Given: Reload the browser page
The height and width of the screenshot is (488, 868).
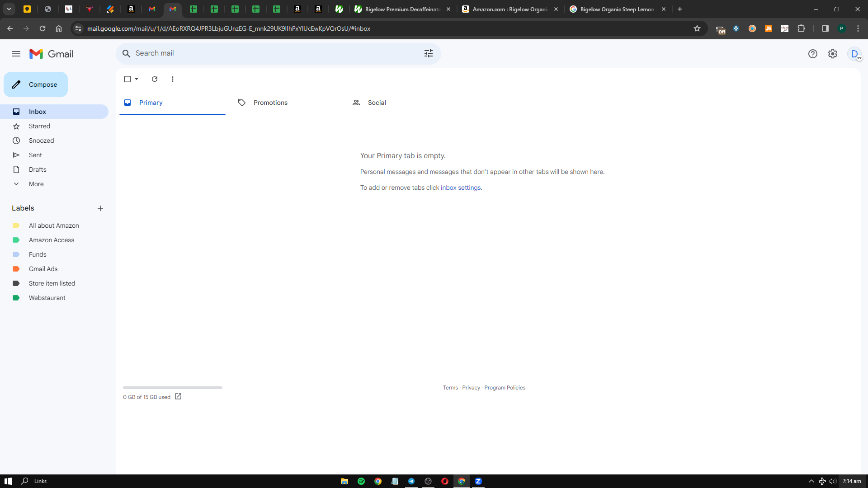Looking at the screenshot, I should pos(42,28).
